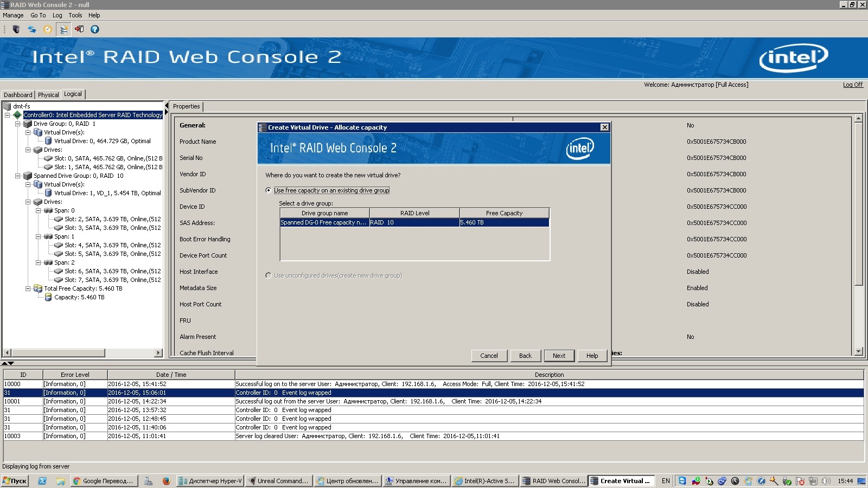Click the Refresh arrows toolbar icon
The image size is (868, 488).
coord(32,29)
